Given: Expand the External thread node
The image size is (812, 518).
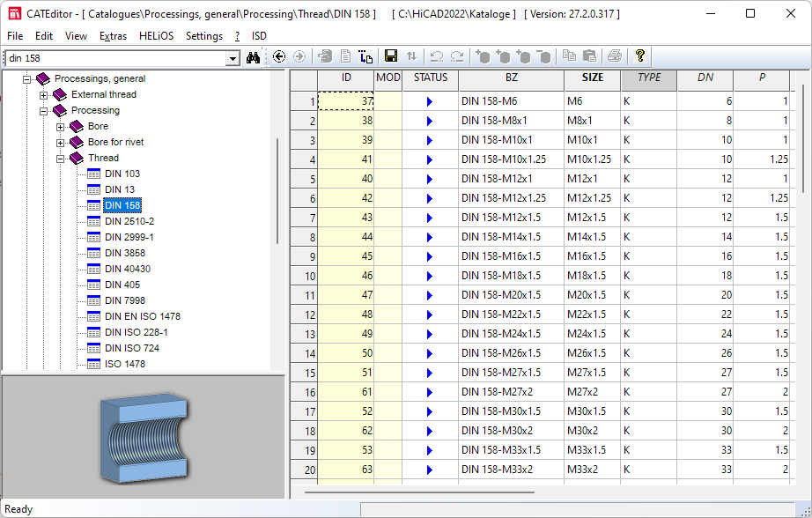Looking at the screenshot, I should click(x=43, y=95).
